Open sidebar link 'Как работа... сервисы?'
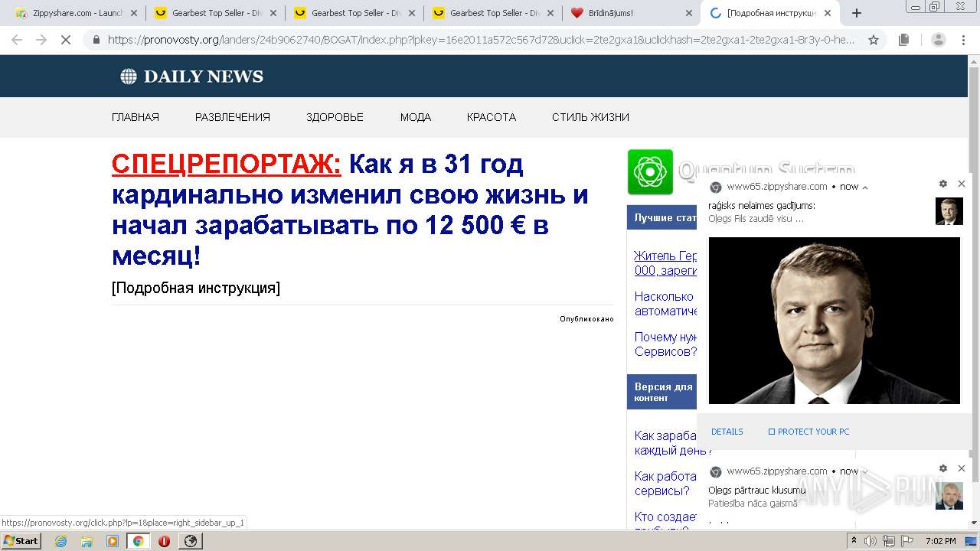980x551 pixels. pyautogui.click(x=665, y=483)
